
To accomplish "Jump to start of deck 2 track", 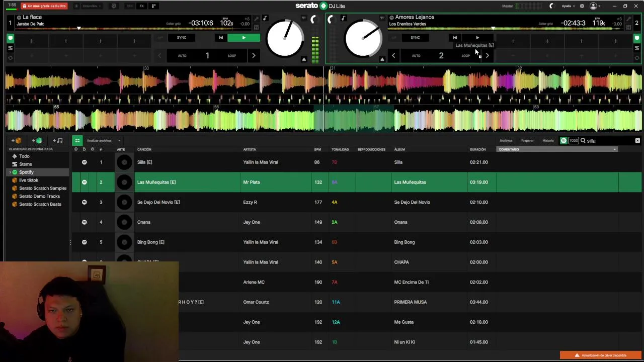I will pos(455,38).
